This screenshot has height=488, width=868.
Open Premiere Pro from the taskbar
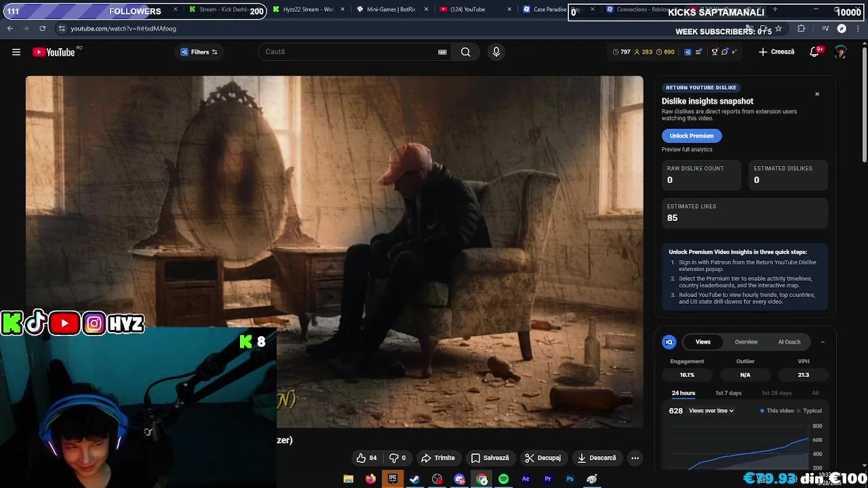[x=548, y=479]
